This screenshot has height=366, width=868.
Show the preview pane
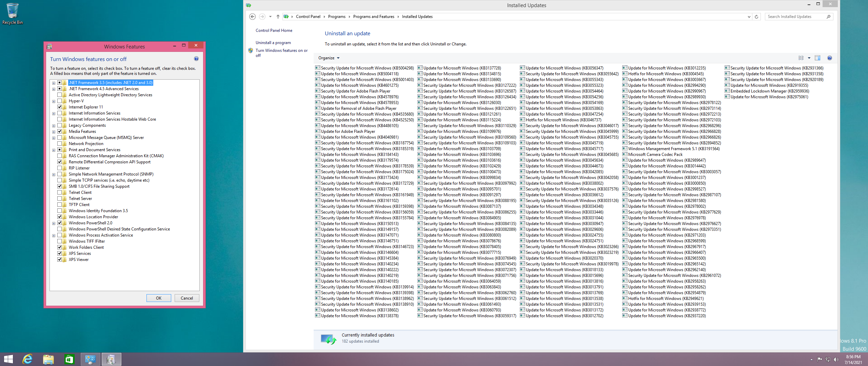coord(817,58)
